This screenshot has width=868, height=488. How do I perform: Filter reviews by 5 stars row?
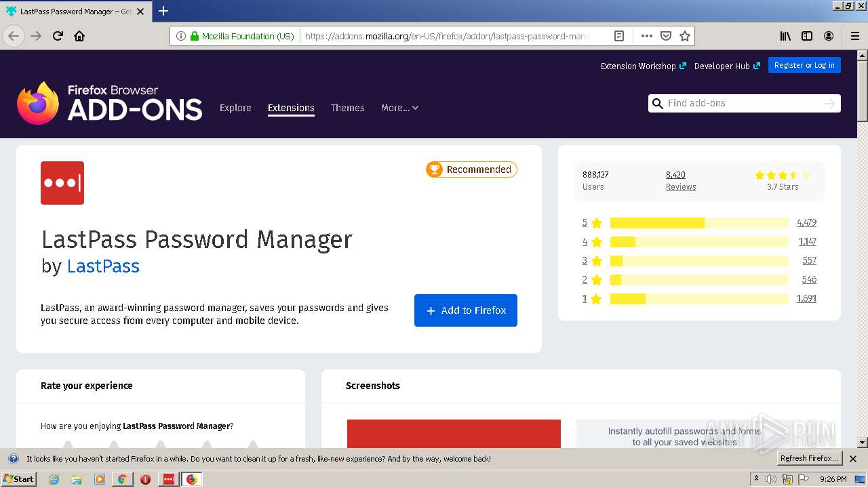[x=699, y=222]
